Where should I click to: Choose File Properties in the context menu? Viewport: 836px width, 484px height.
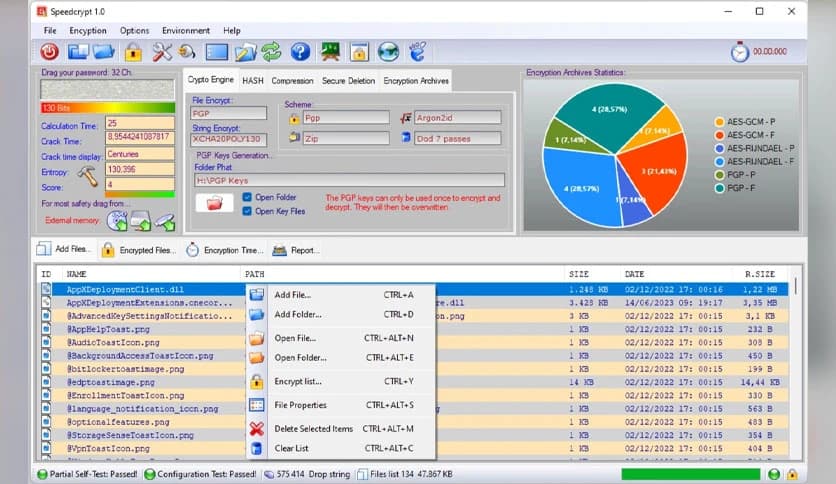pos(341,405)
